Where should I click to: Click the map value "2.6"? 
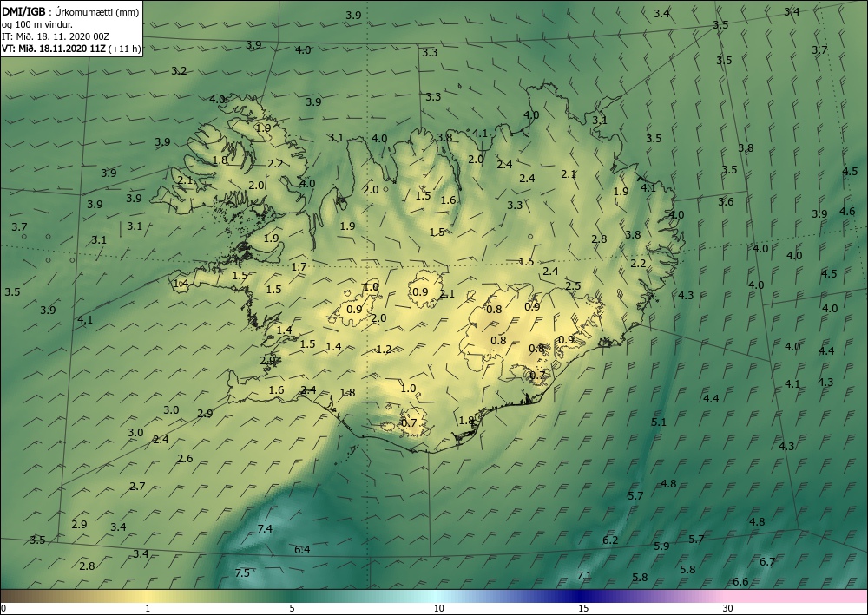[x=185, y=459]
